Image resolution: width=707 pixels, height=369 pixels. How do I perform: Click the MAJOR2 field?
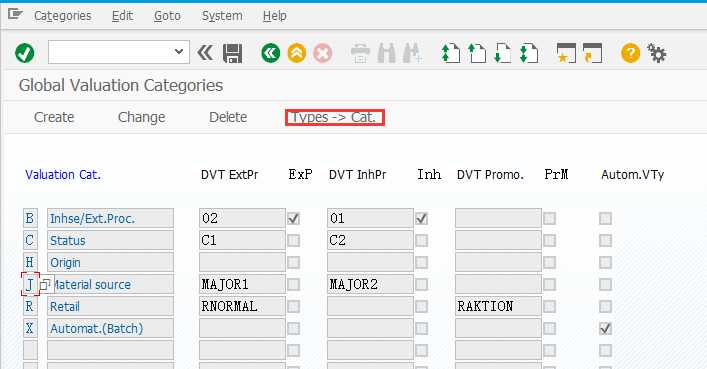coord(370,285)
